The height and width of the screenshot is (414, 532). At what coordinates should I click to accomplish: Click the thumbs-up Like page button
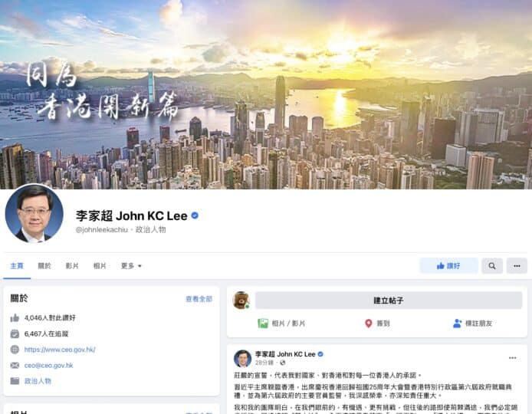pos(448,266)
